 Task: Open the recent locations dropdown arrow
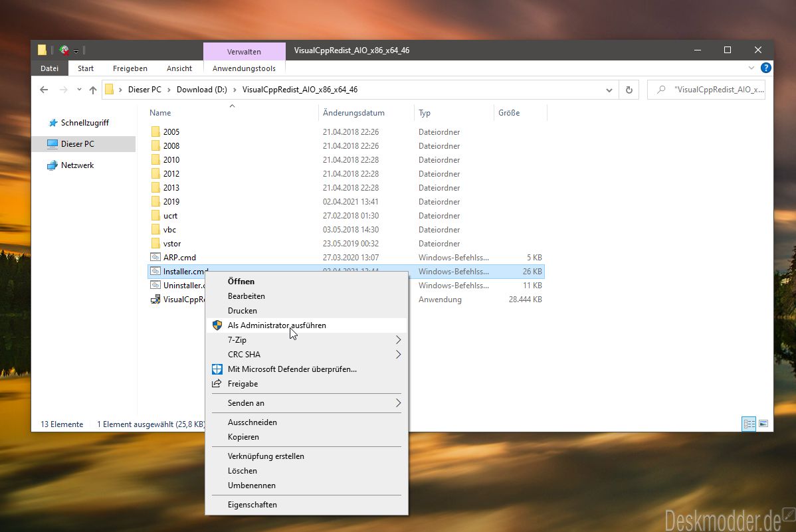(79, 90)
